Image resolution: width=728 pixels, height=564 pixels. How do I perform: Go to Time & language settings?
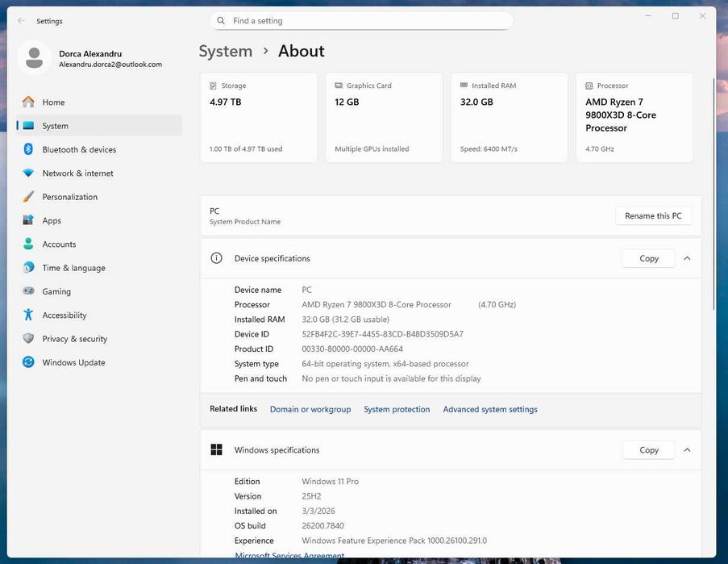(73, 268)
